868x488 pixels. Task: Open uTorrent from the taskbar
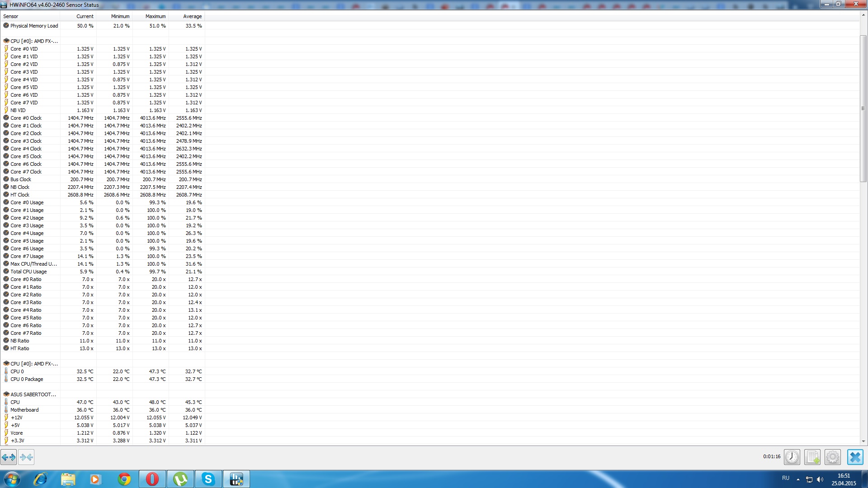(x=180, y=479)
